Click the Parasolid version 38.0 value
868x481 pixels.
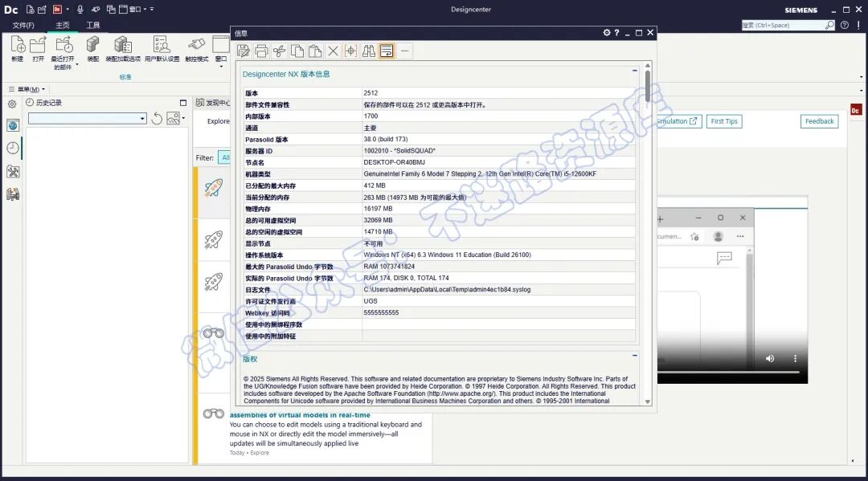[385, 140]
